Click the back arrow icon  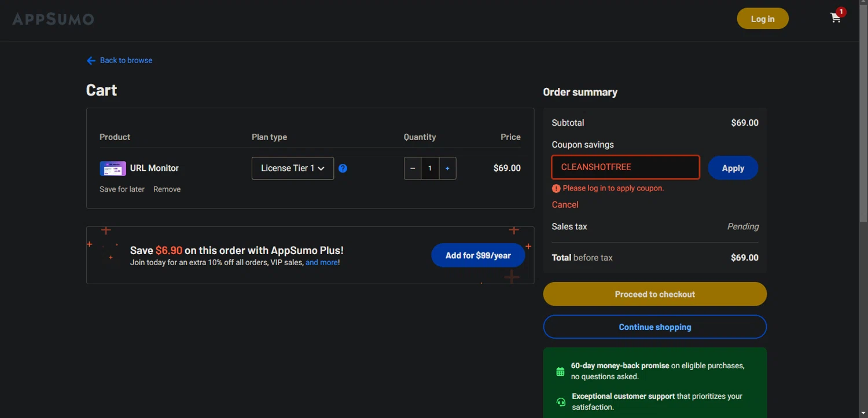coord(91,61)
